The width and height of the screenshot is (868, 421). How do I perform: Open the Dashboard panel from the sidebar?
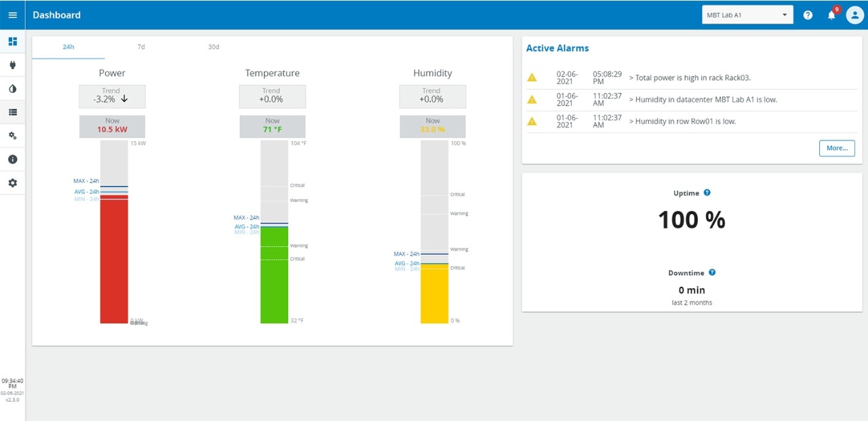pos(12,41)
